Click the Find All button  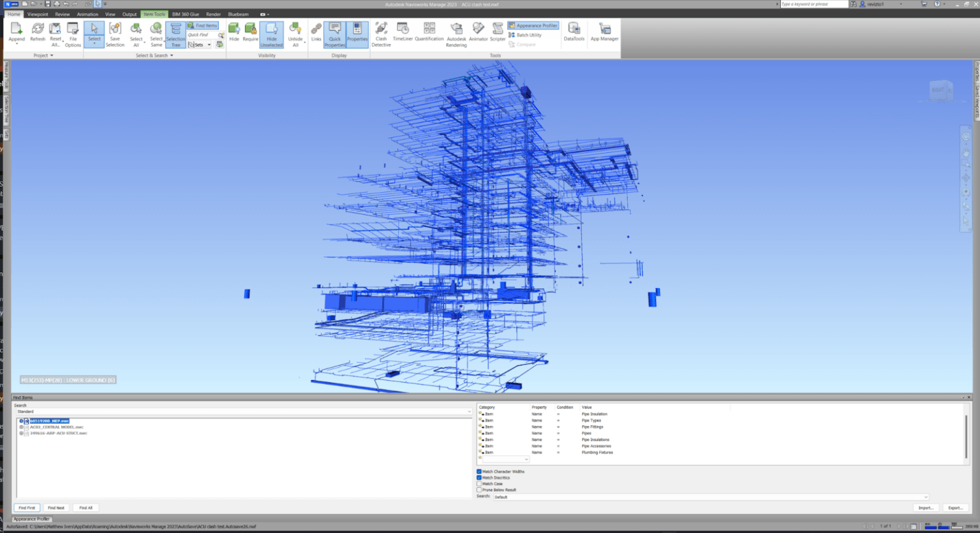click(85, 507)
